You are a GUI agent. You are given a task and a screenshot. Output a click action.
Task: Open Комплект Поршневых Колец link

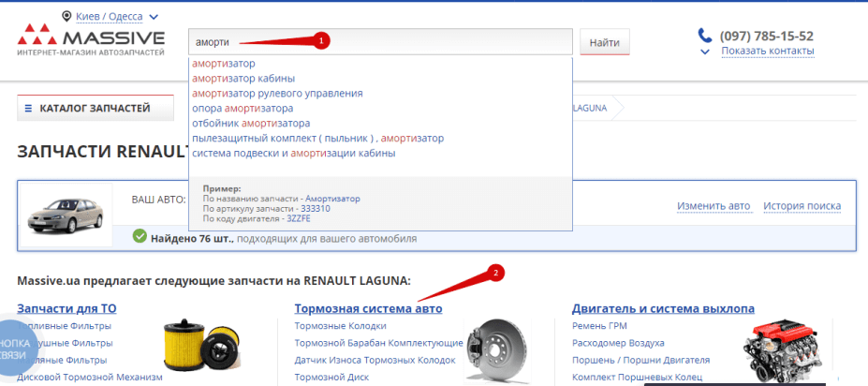[x=637, y=378]
